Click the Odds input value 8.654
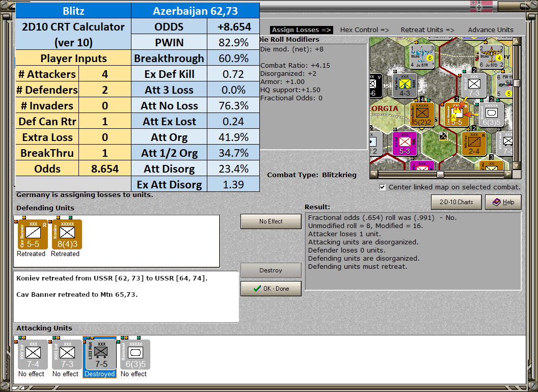The width and height of the screenshot is (538, 392). click(105, 169)
